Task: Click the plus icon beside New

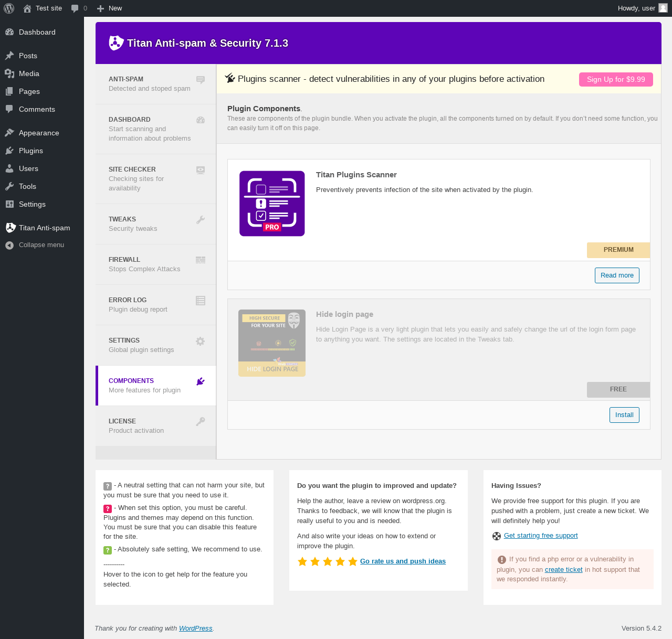Action: coord(101,8)
